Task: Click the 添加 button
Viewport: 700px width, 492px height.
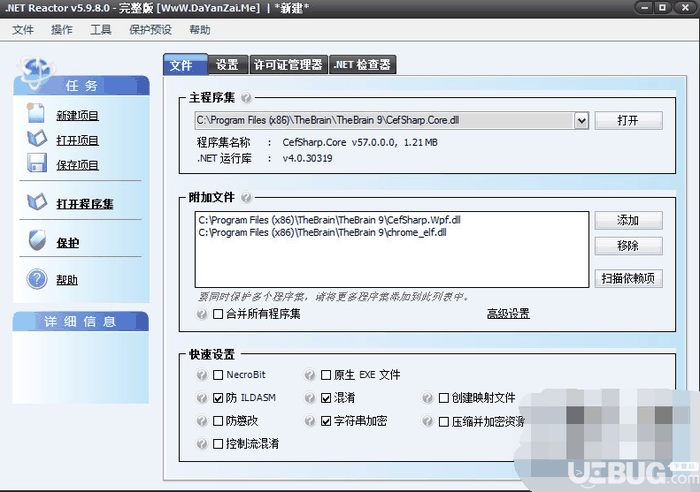Action: pyautogui.click(x=628, y=221)
